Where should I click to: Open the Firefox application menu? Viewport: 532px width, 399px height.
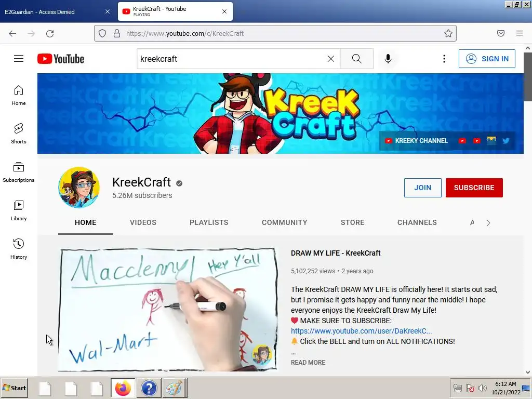(520, 33)
